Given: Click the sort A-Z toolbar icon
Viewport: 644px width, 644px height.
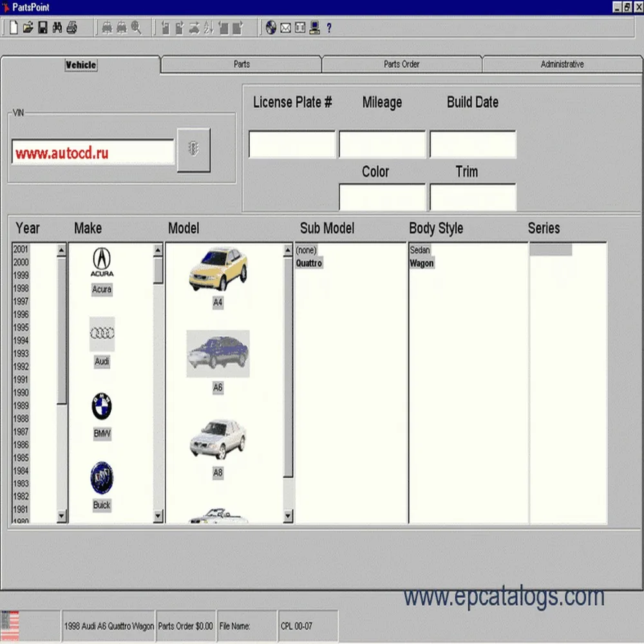Looking at the screenshot, I should [x=209, y=28].
